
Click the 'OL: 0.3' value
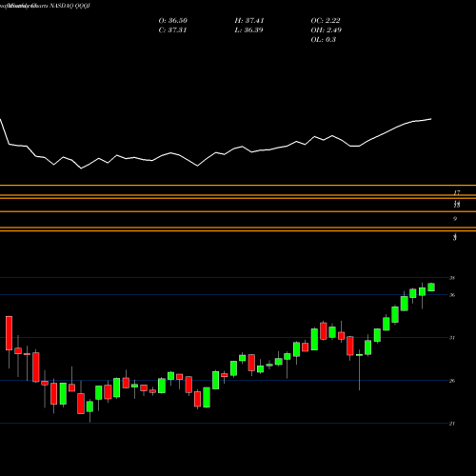coord(323,40)
